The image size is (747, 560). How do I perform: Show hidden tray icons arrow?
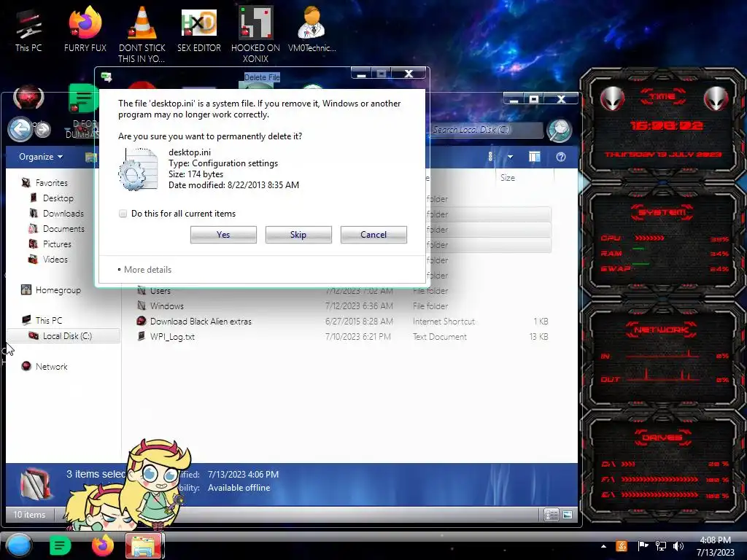click(x=603, y=547)
